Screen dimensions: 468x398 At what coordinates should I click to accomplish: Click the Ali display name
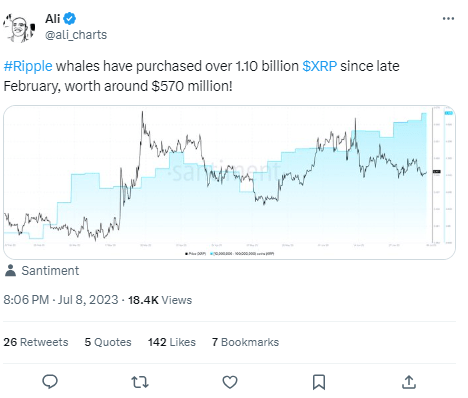pos(53,19)
